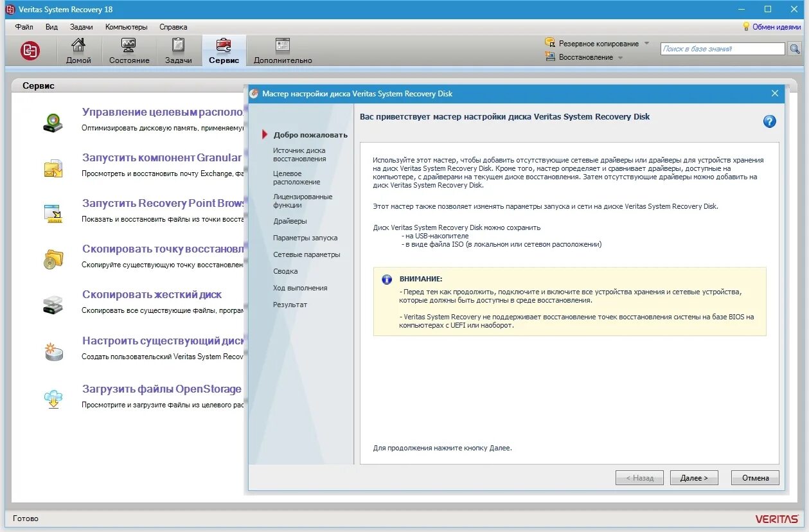Open the Задачи menu in menu bar
Viewport: 809px width, 532px height.
pos(82,27)
